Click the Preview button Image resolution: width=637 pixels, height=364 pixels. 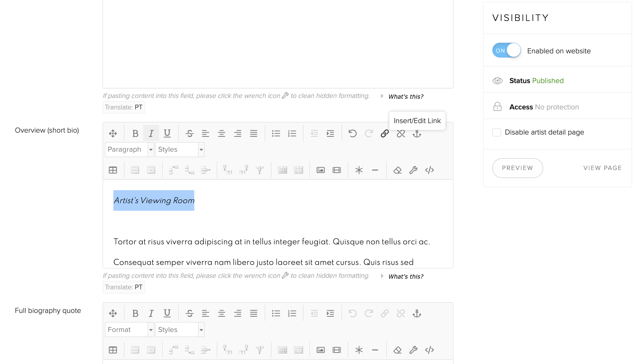(518, 168)
